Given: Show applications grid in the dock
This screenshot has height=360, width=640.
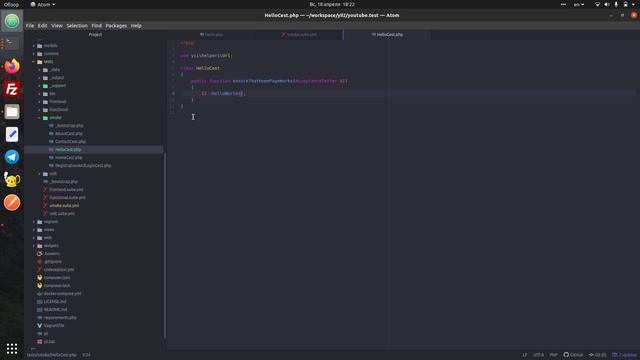Looking at the screenshot, I should tap(12, 348).
